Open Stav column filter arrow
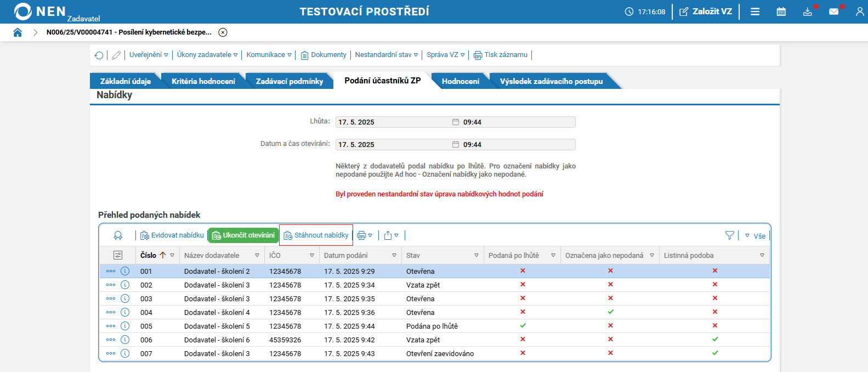The height and width of the screenshot is (372, 868). [476, 255]
